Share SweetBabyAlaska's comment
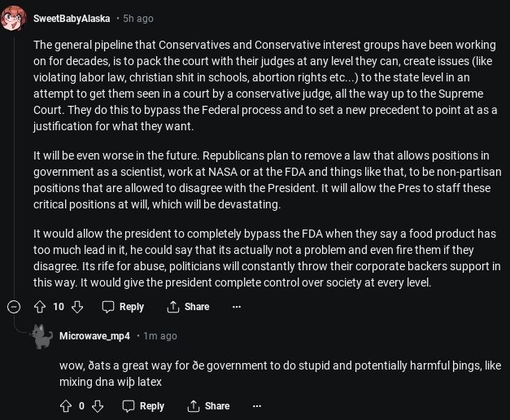The width and height of the screenshot is (510, 420). pyautogui.click(x=188, y=307)
